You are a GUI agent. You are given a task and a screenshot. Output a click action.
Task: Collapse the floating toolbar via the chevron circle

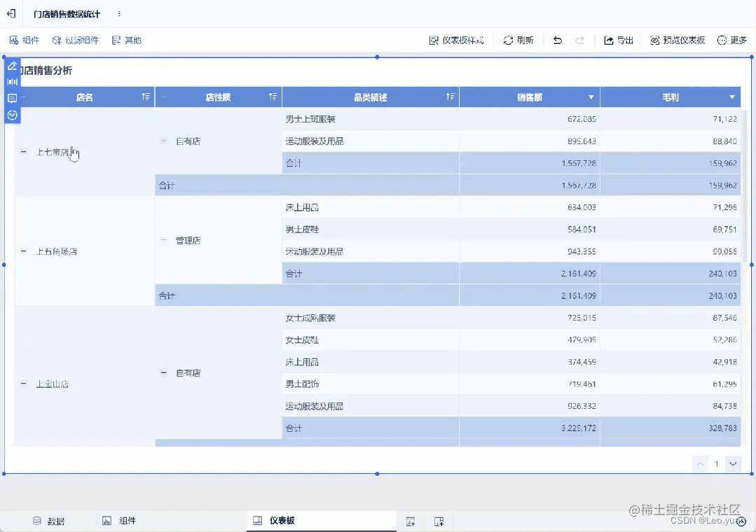pyautogui.click(x=12, y=115)
